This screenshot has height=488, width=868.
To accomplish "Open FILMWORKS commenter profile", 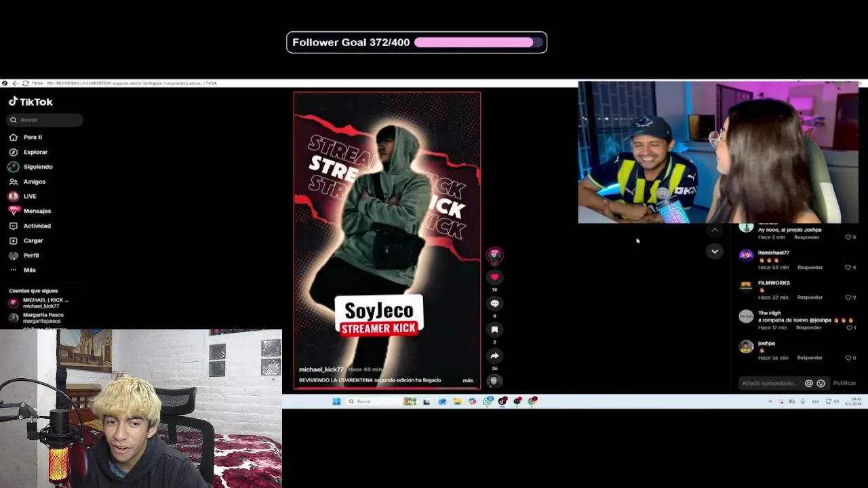I will [x=774, y=283].
